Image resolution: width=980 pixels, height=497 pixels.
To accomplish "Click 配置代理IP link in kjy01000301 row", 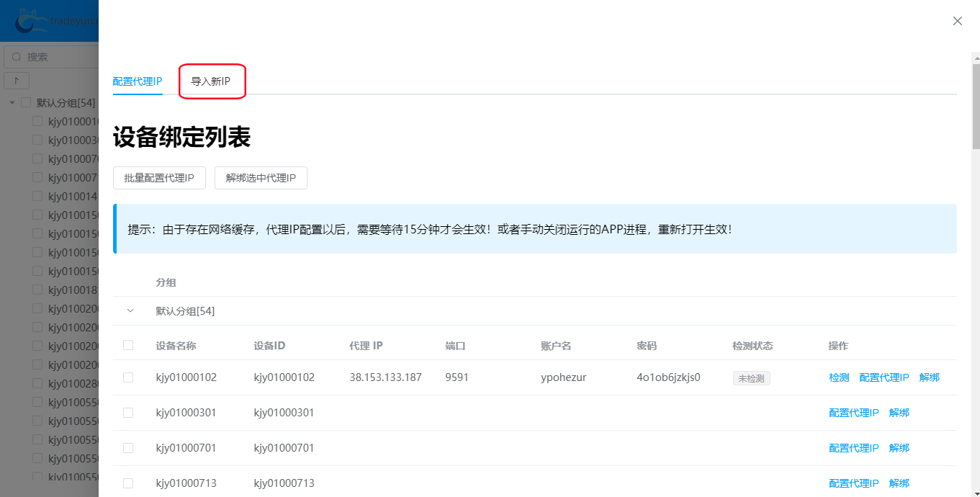I will [854, 413].
